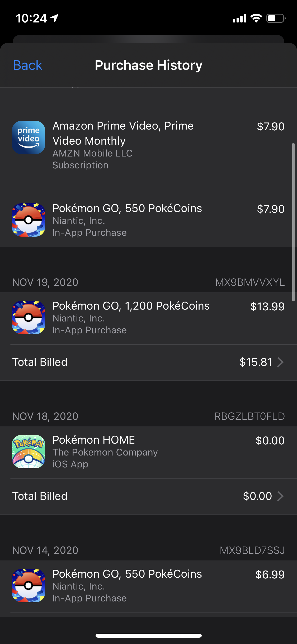Screen dimensions: 297x644
Task: Tap the Wi-Fi status icon
Action: [x=256, y=18]
